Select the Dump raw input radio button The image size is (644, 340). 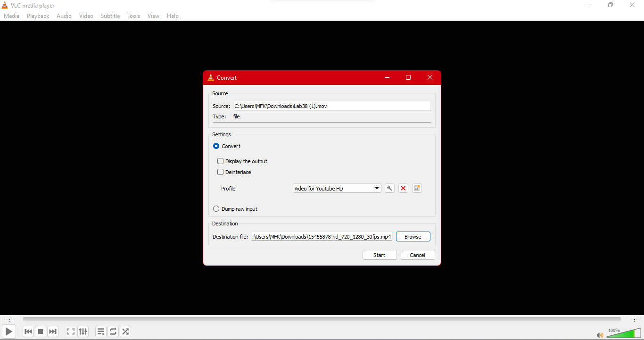(x=216, y=209)
